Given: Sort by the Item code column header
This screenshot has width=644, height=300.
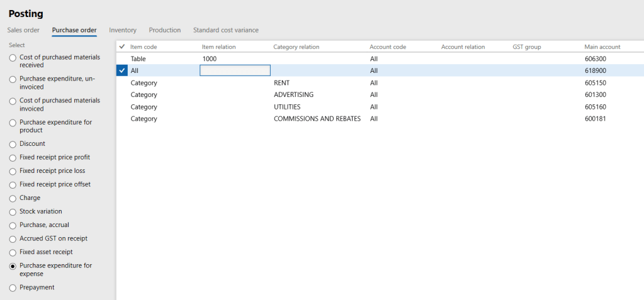Looking at the screenshot, I should (144, 47).
